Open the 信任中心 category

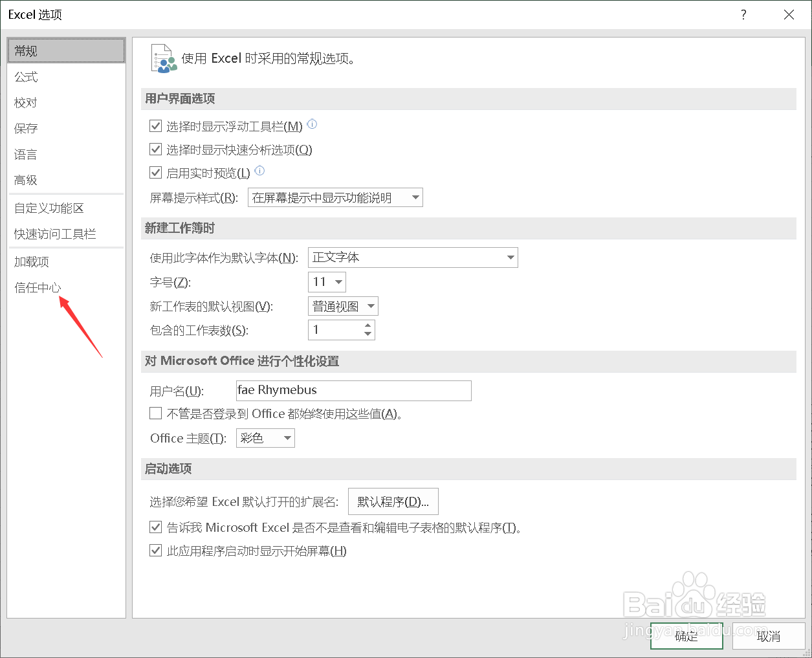(x=66, y=287)
